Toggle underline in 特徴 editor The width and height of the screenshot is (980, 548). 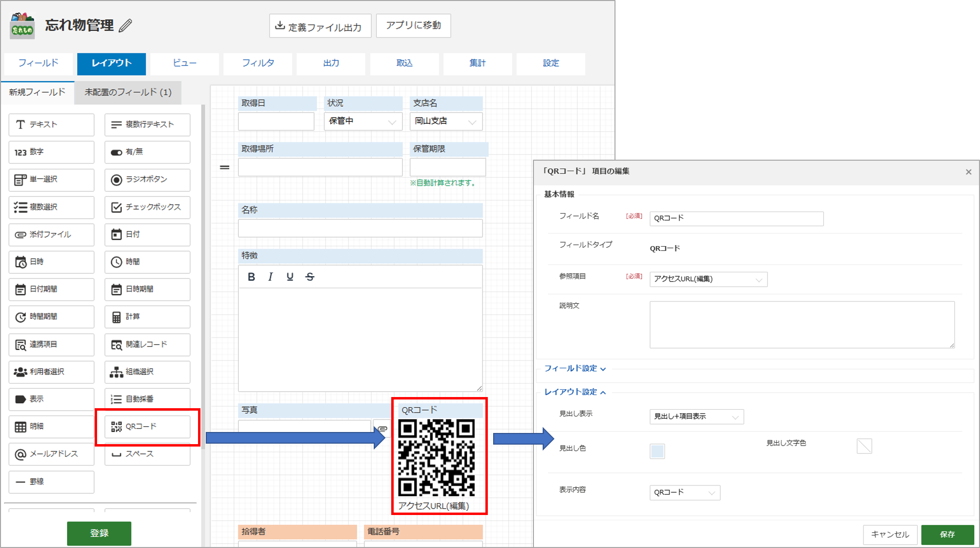pos(290,277)
